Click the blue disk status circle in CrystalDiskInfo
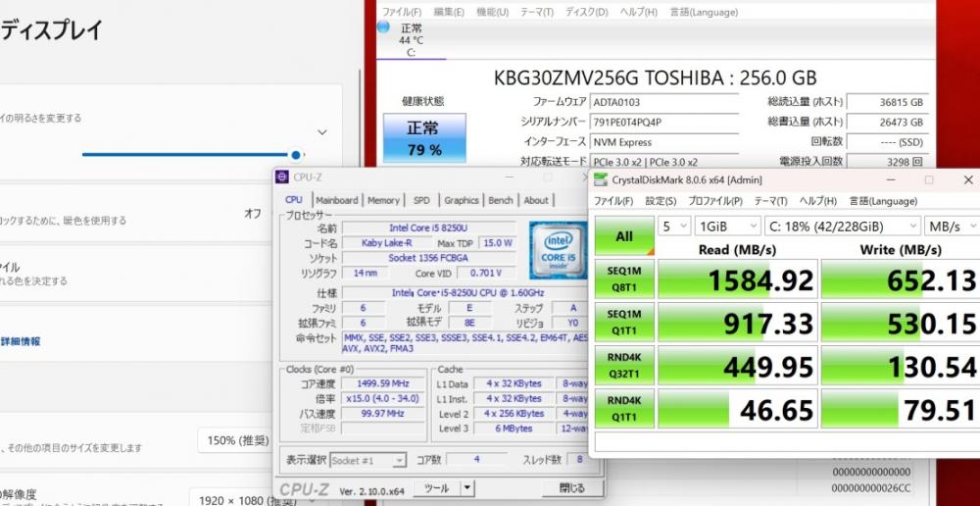The height and width of the screenshot is (506, 980). pos(384,26)
